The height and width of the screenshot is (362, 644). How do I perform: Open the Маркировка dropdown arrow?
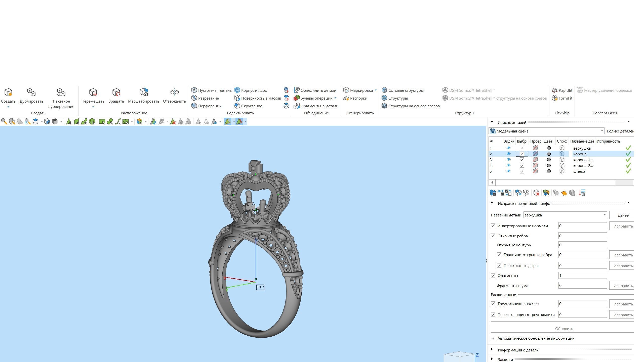point(376,90)
